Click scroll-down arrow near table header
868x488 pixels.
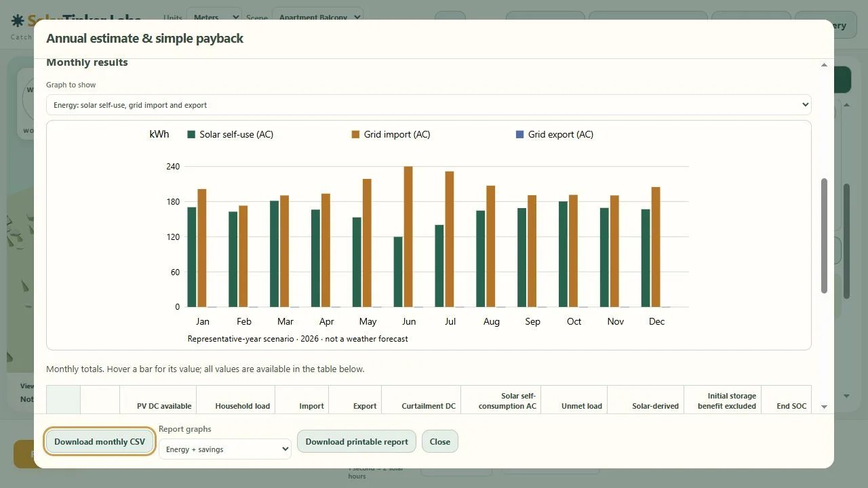tap(824, 407)
